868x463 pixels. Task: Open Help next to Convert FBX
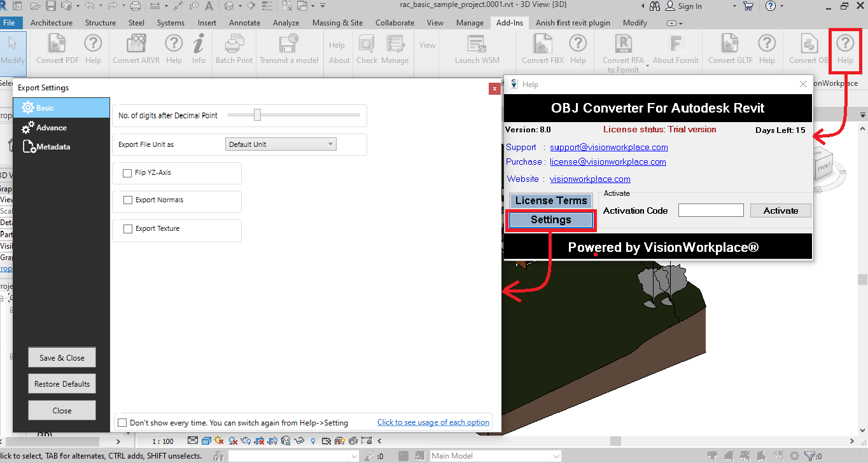578,49
